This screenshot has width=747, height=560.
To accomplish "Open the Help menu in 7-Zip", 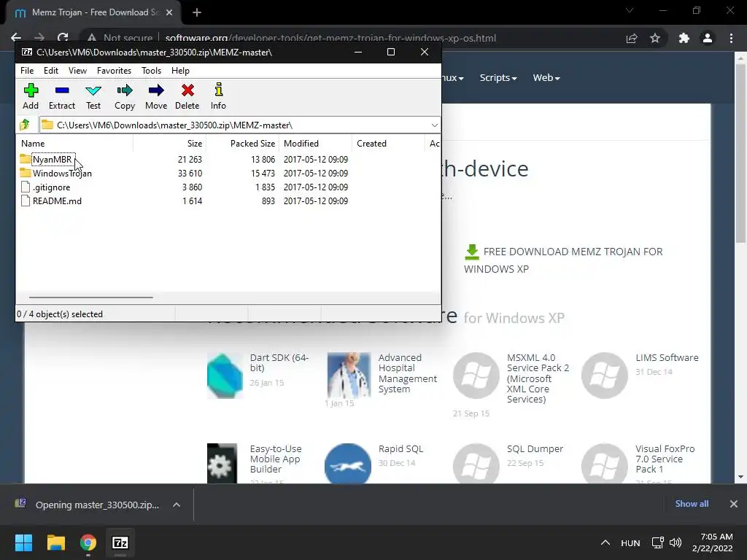I will click(x=181, y=71).
